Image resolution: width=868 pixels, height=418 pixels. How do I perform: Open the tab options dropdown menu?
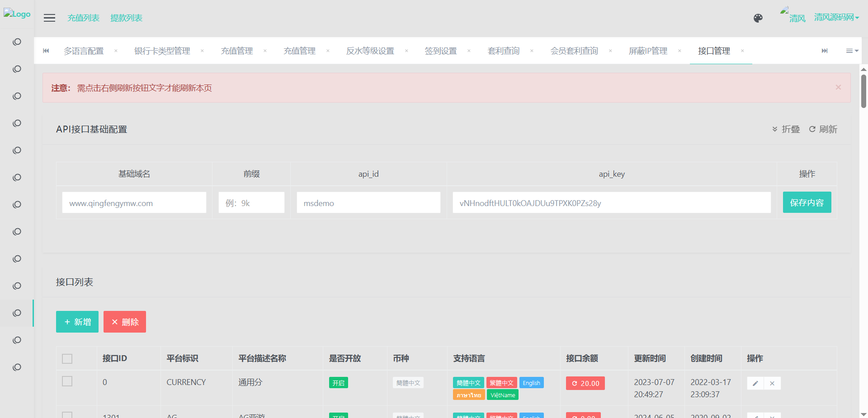point(852,51)
